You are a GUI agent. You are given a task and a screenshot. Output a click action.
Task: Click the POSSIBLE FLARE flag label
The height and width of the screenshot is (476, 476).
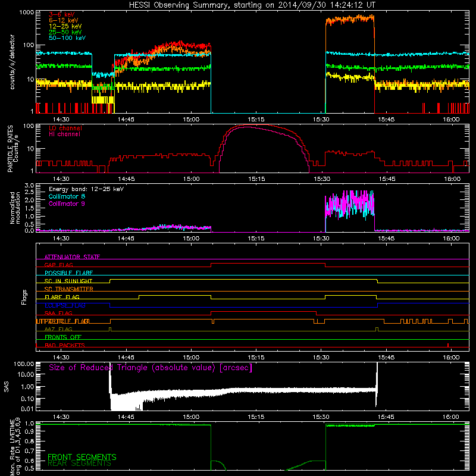pyautogui.click(x=68, y=273)
